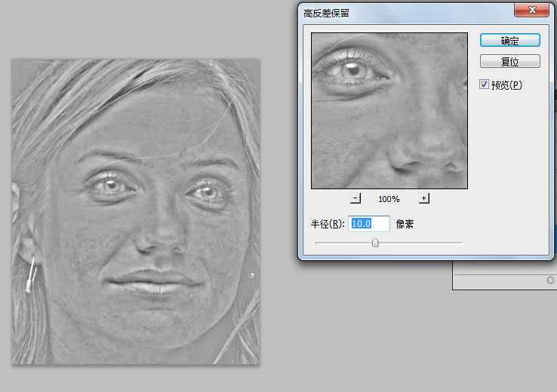
Task: Click the 半径(R) label
Action: (328, 224)
